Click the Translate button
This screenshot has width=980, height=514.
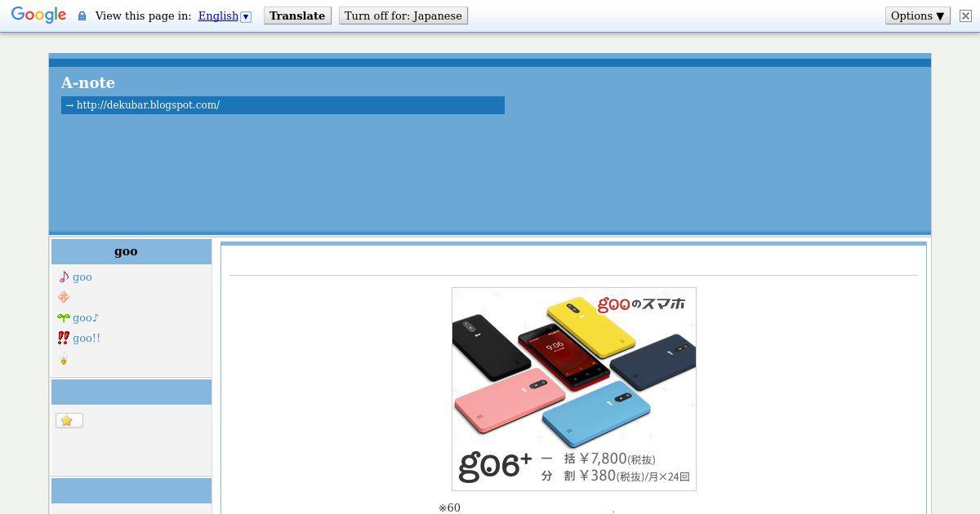point(297,16)
